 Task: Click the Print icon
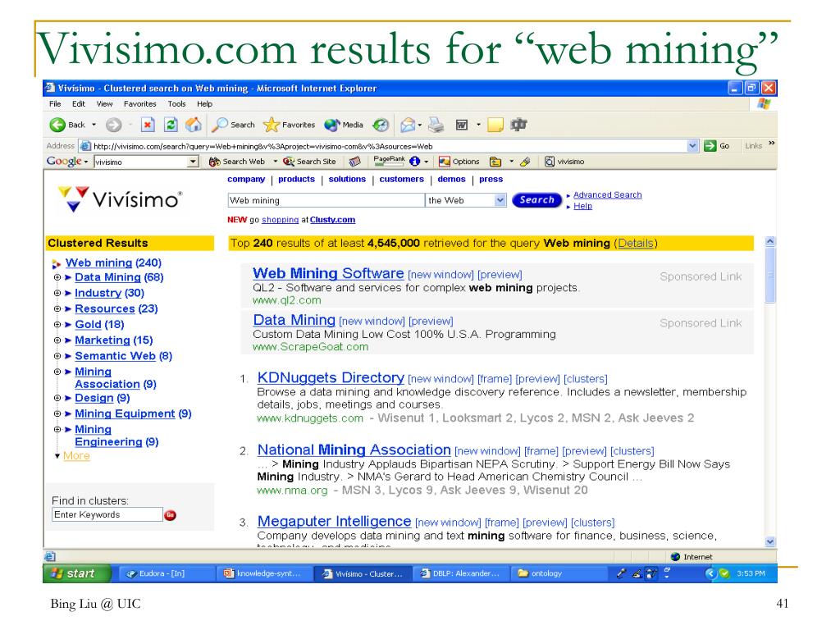(x=436, y=125)
